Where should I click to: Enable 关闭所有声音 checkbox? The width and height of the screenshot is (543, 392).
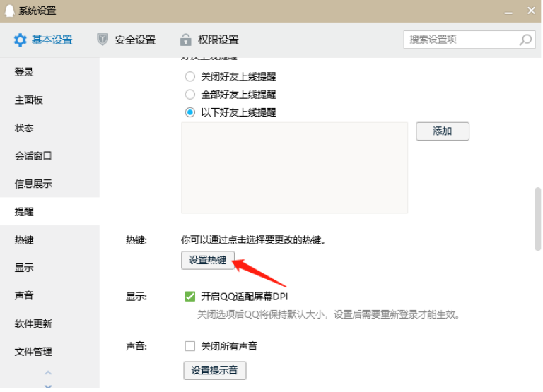point(189,346)
